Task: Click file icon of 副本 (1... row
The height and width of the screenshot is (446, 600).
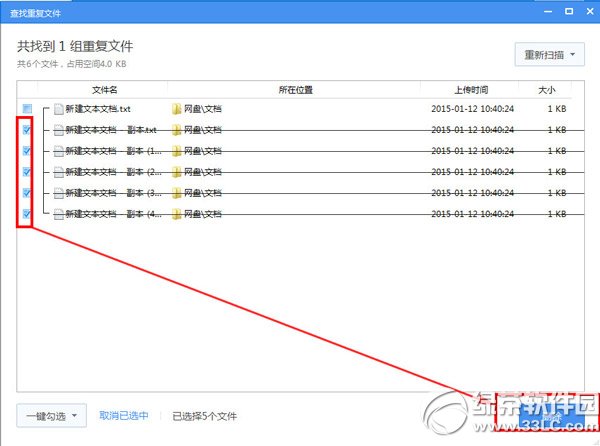Action: [x=59, y=151]
